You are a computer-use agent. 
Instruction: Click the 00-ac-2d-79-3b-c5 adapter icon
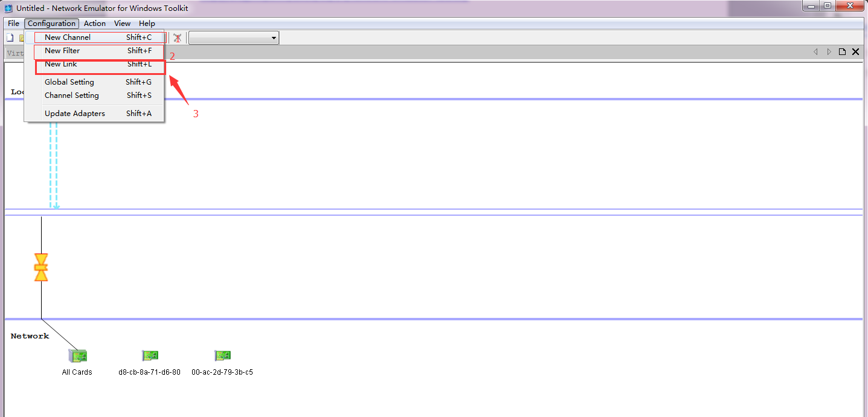tap(222, 357)
